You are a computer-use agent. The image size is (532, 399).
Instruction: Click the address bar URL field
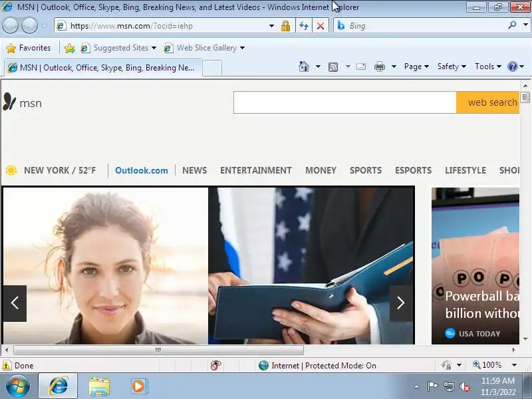(163, 26)
